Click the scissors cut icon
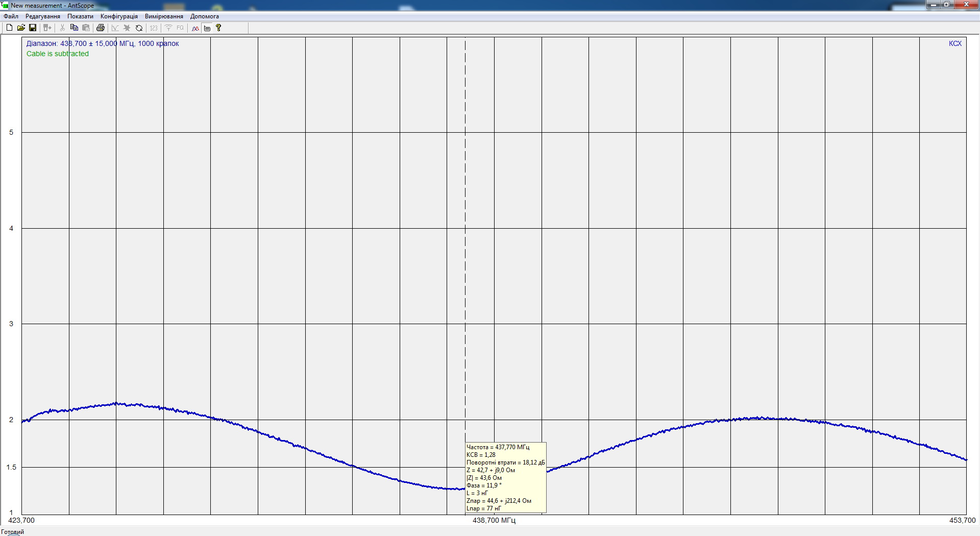Screen dimensions: 980x536 62,28
